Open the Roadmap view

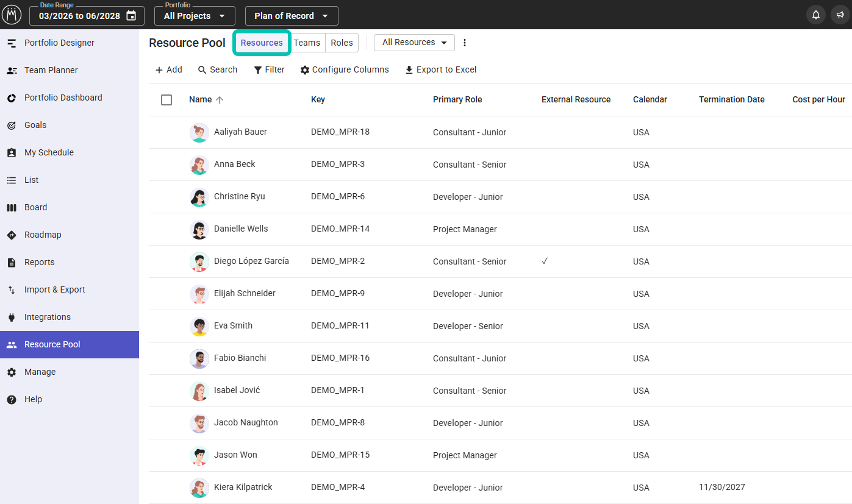point(70,235)
